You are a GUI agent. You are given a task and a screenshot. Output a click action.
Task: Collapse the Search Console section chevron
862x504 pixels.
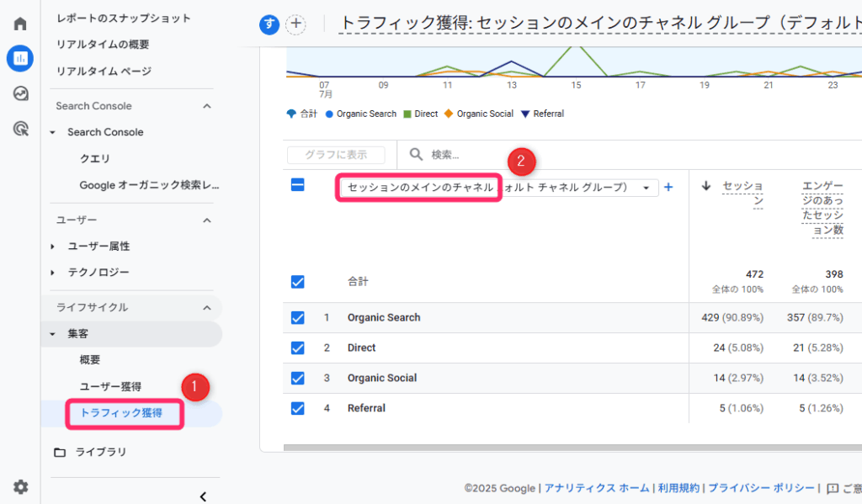click(x=207, y=106)
